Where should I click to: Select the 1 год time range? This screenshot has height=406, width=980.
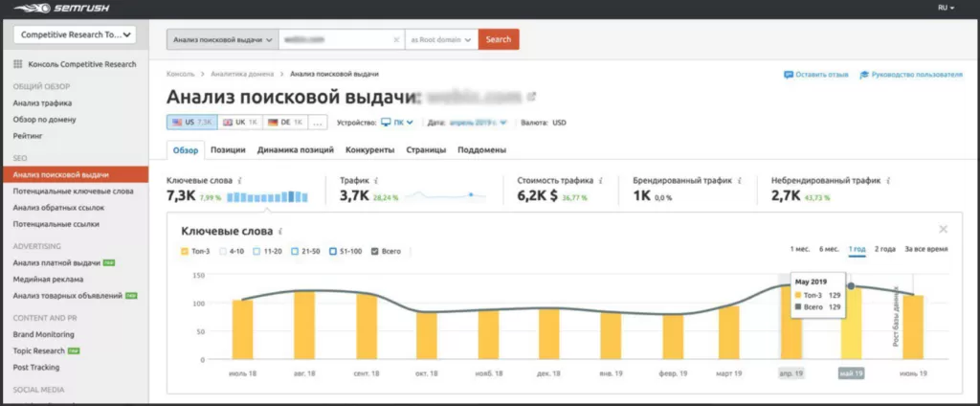(857, 249)
